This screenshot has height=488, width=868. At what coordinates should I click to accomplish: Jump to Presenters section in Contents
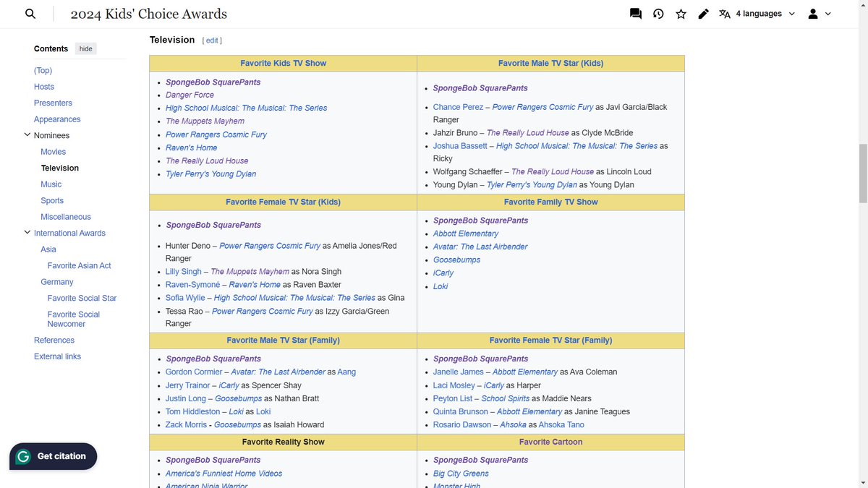[x=53, y=103]
